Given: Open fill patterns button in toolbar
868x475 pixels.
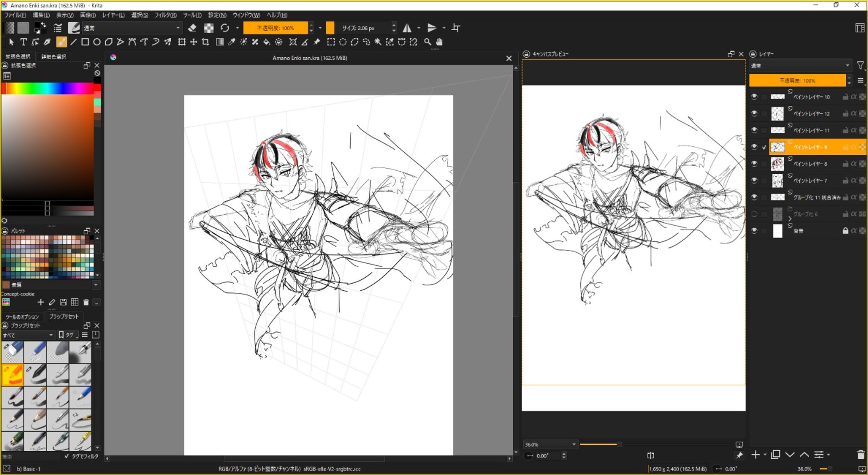Looking at the screenshot, I should click(x=23, y=28).
